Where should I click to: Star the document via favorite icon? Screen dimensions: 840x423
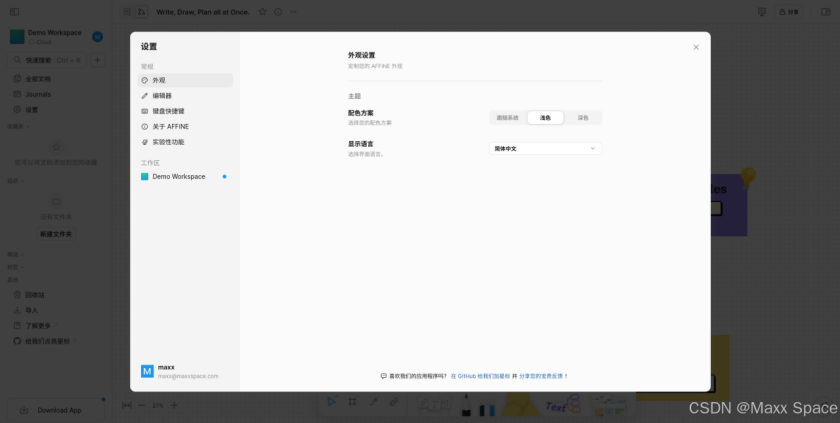[262, 12]
